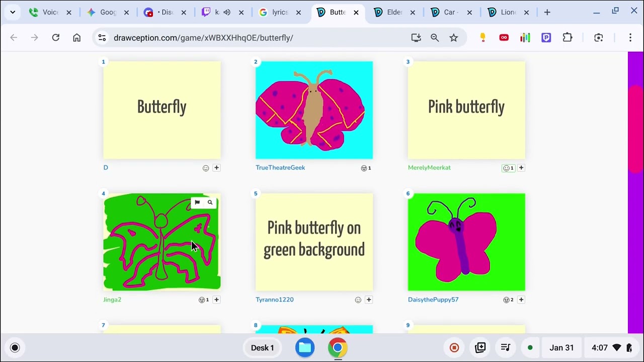This screenshot has height=362, width=644.
Task: Go to the browser home page
Action: 76,38
